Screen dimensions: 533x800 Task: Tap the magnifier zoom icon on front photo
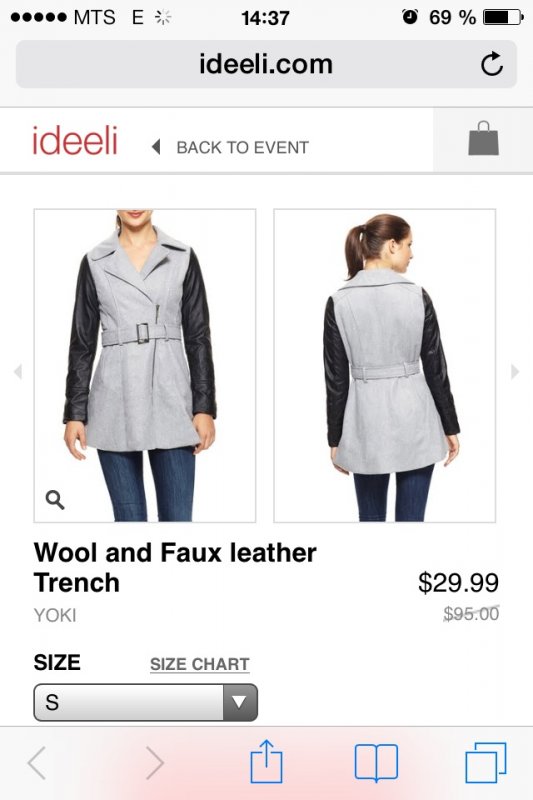tap(55, 500)
